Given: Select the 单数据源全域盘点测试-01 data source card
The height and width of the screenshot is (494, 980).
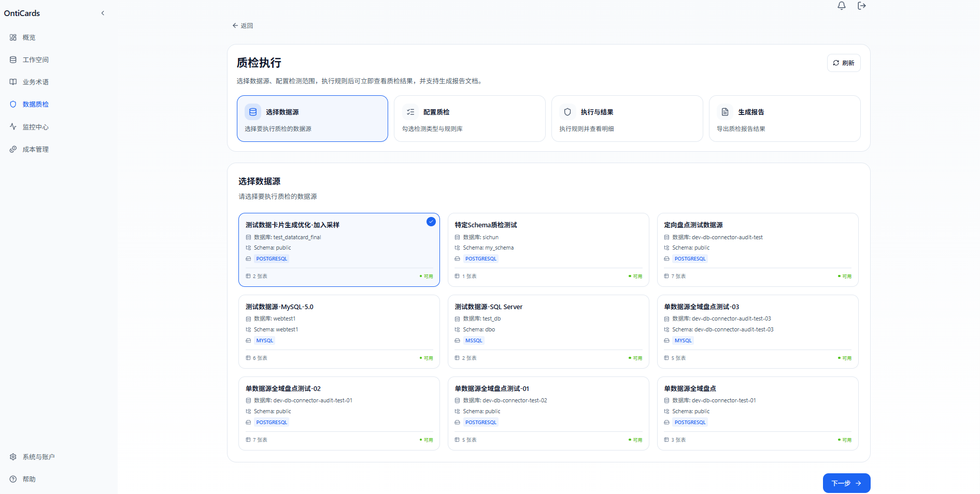Looking at the screenshot, I should (x=548, y=413).
